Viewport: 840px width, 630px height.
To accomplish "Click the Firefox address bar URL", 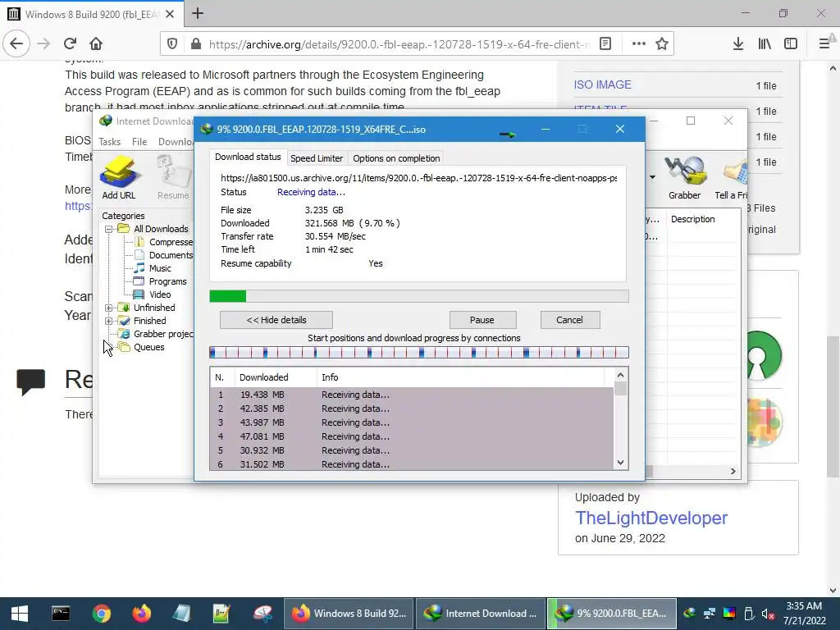I will click(x=399, y=44).
